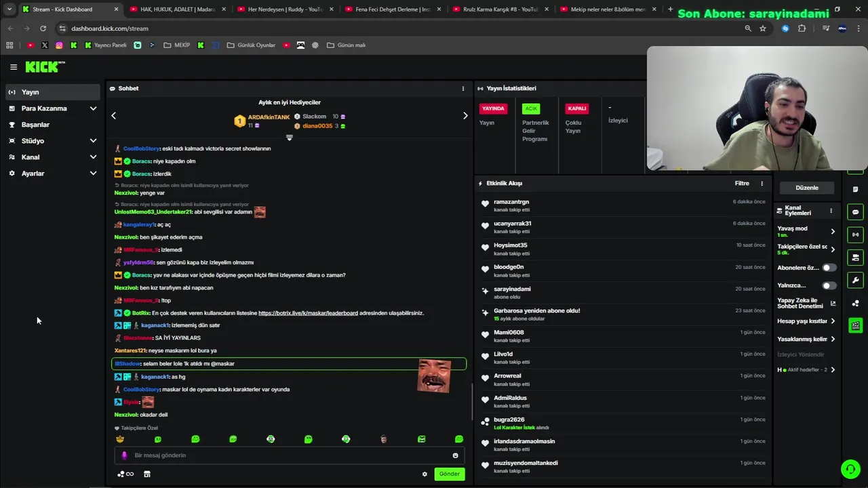Open Yavaş mod settings arrow
This screenshot has width=868, height=488.
pyautogui.click(x=833, y=232)
